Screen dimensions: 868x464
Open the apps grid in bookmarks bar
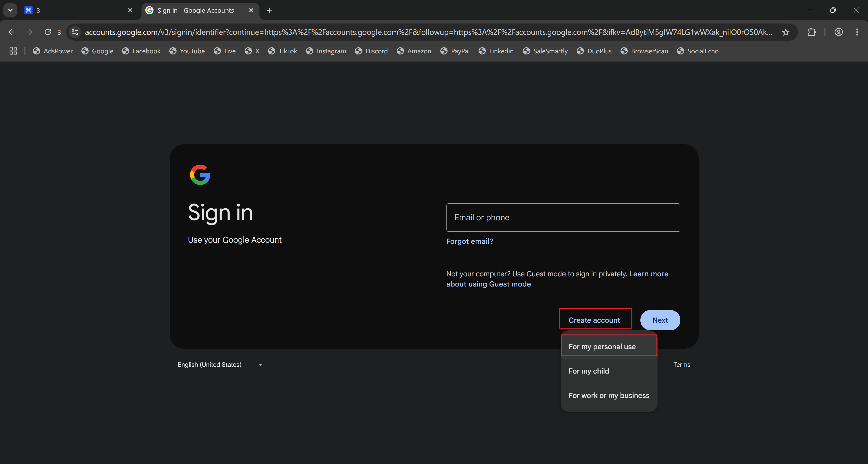(x=13, y=51)
